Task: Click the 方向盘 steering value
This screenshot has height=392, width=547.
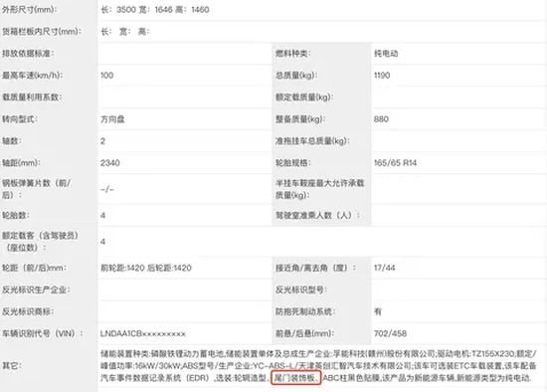Action: pos(112,119)
